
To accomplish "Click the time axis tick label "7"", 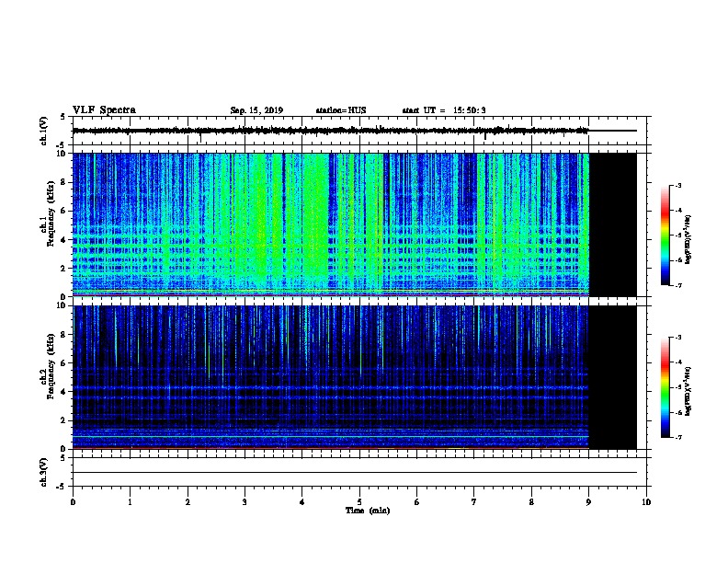I will [474, 502].
